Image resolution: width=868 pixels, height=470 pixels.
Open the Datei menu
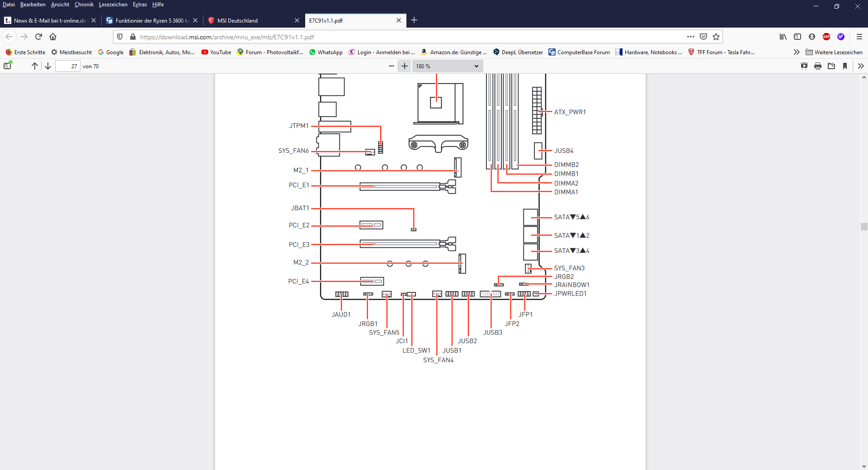coord(9,5)
